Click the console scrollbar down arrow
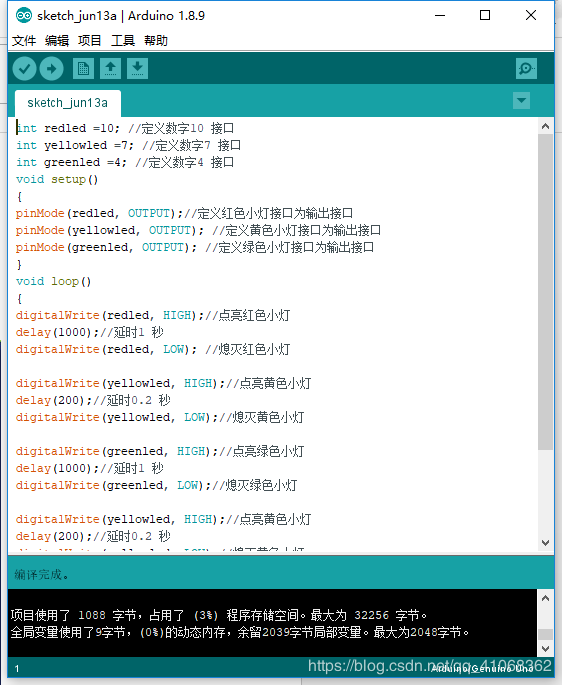This screenshot has width=562, height=685. point(545,649)
